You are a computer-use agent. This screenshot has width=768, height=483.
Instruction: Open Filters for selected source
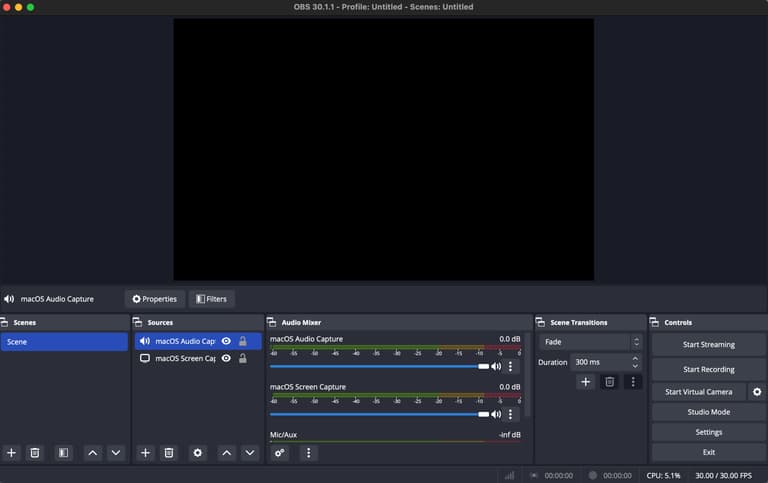(x=212, y=299)
